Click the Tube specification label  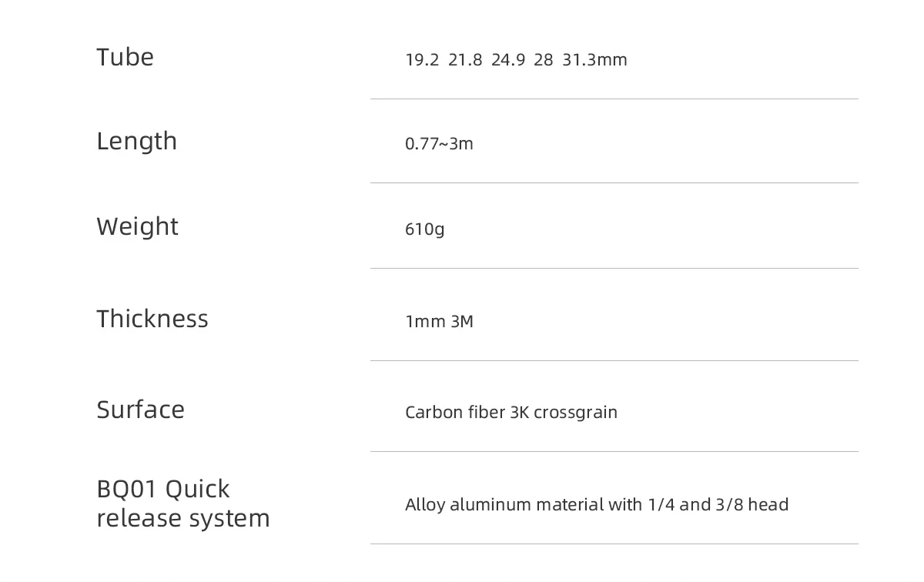coord(125,57)
